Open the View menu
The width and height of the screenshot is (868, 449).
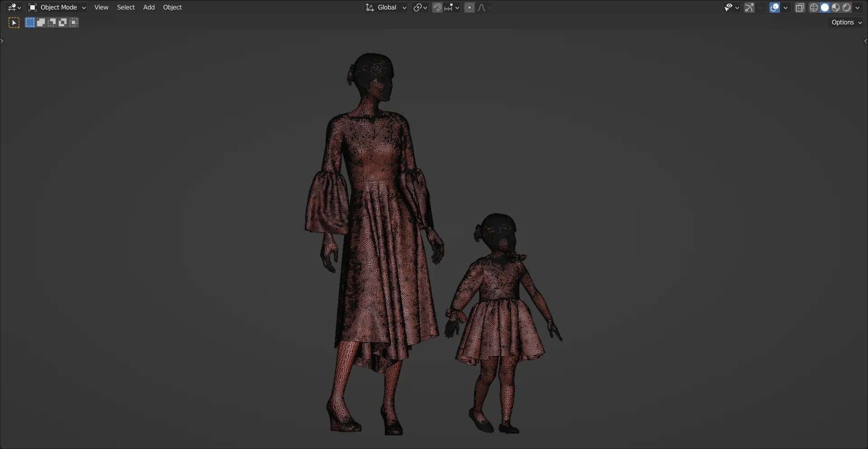[101, 7]
